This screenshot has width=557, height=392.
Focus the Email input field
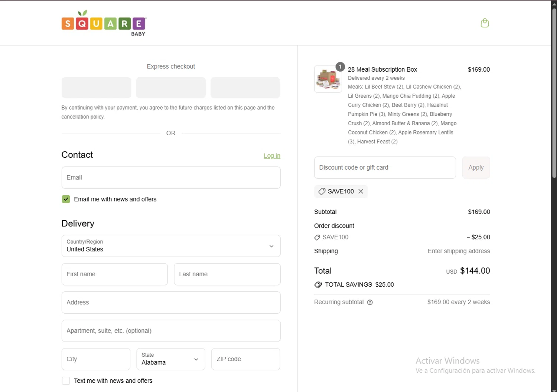(x=171, y=177)
